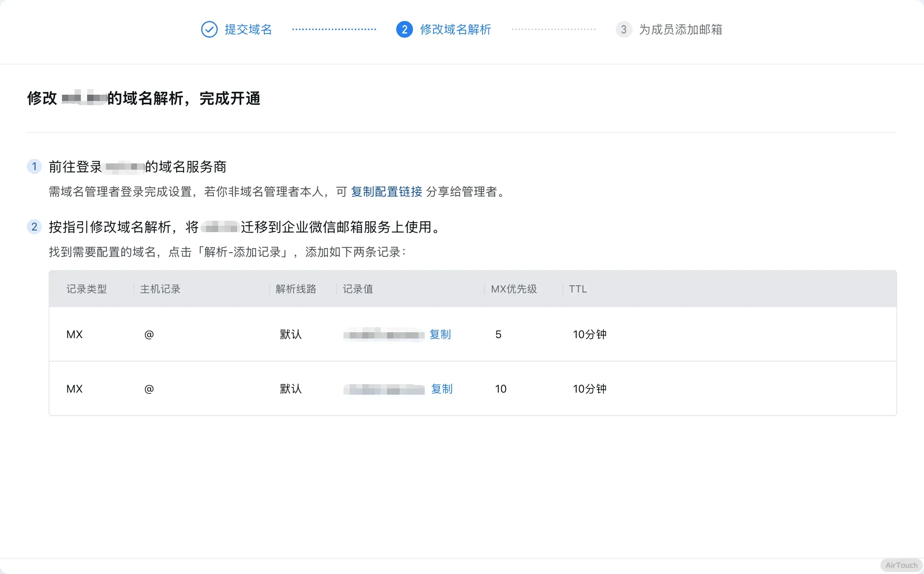This screenshot has width=924, height=574.
Task: Click the numbered badge 1 before 前往登录
Action: 34,166
